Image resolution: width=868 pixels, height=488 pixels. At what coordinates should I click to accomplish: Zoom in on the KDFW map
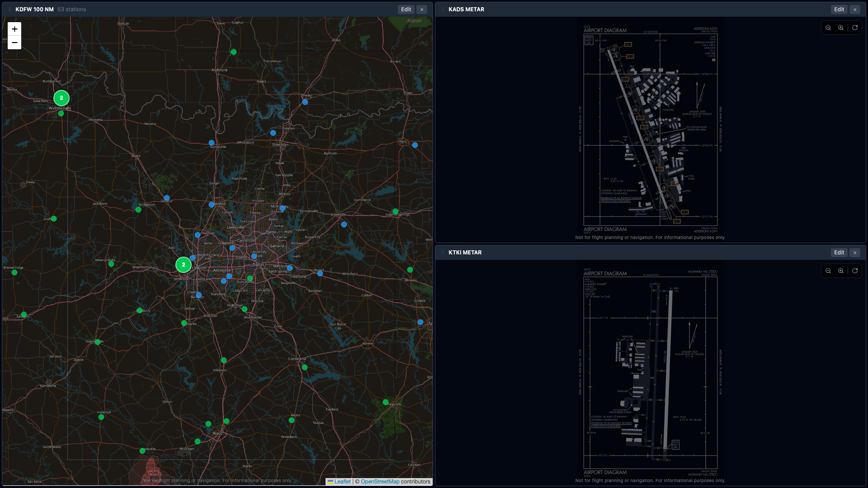[x=14, y=29]
